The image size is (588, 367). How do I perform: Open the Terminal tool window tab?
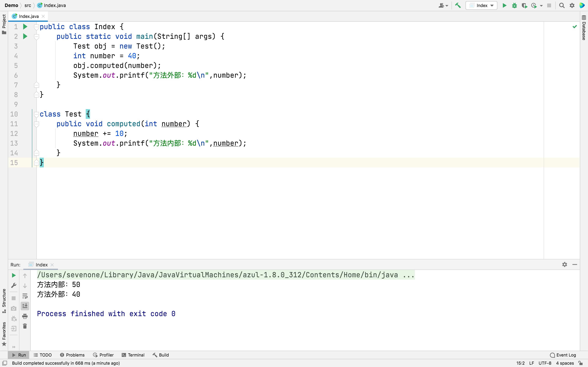click(133, 355)
